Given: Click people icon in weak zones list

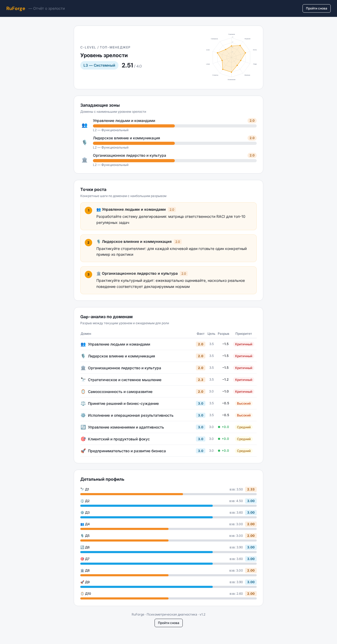Looking at the screenshot, I should [x=85, y=125].
